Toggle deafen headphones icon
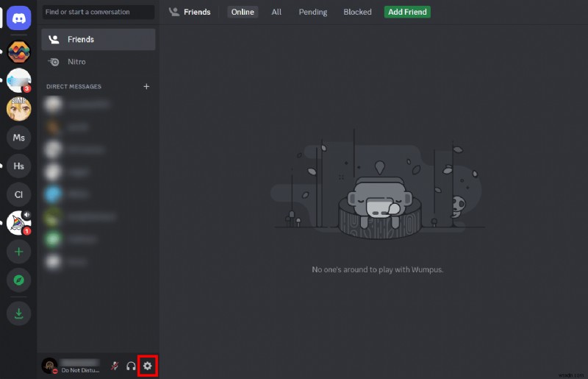The height and width of the screenshot is (379, 588). [x=131, y=366]
